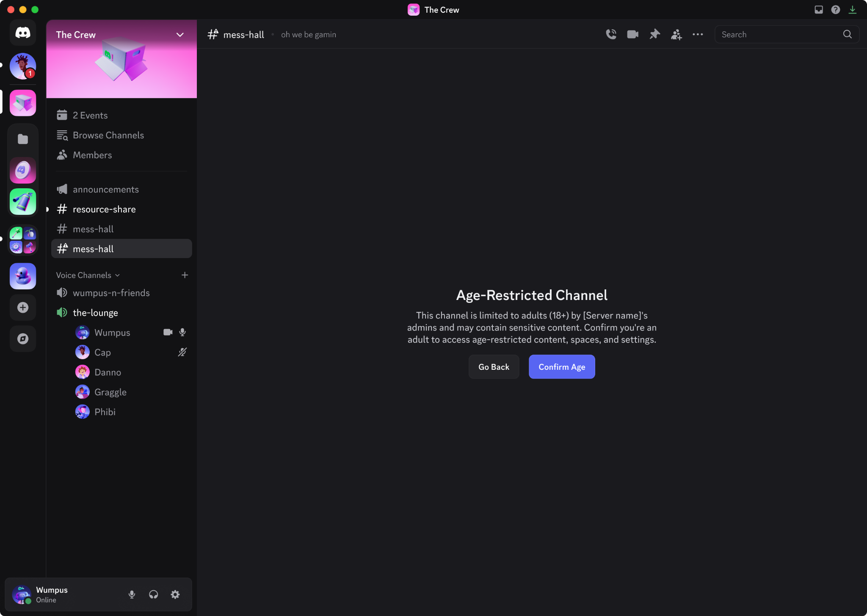The height and width of the screenshot is (616, 867).
Task: Click the "Age-Restricted Channel" heading
Action: pyautogui.click(x=532, y=295)
